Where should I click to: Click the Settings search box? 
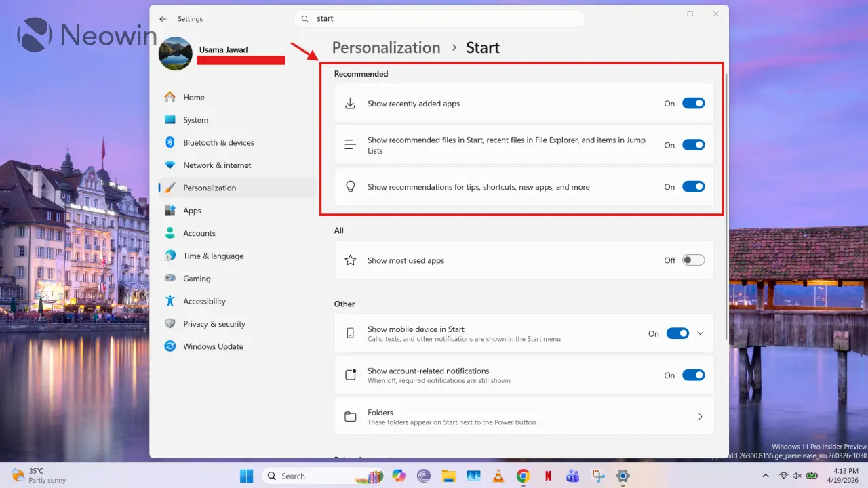pyautogui.click(x=439, y=18)
